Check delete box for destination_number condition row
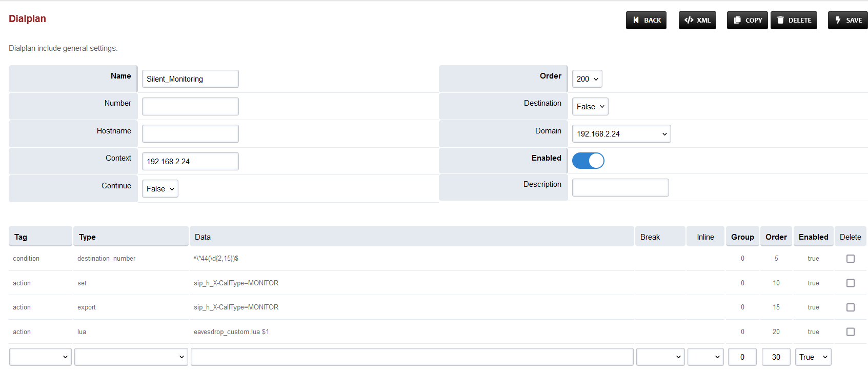 850,259
